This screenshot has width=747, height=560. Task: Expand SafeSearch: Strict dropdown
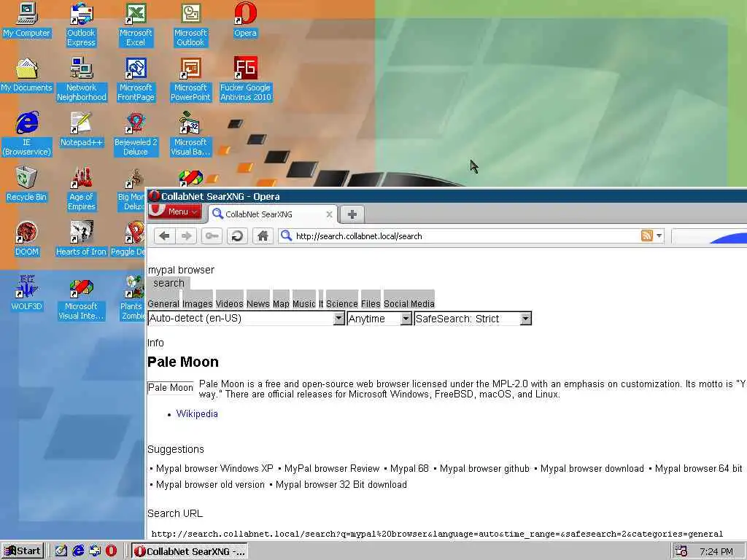[x=473, y=319]
